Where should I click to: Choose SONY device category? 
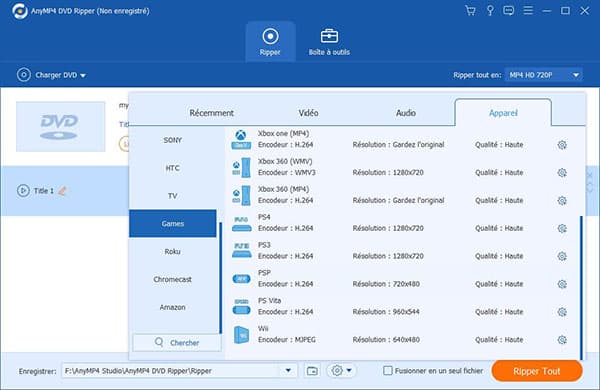point(173,140)
